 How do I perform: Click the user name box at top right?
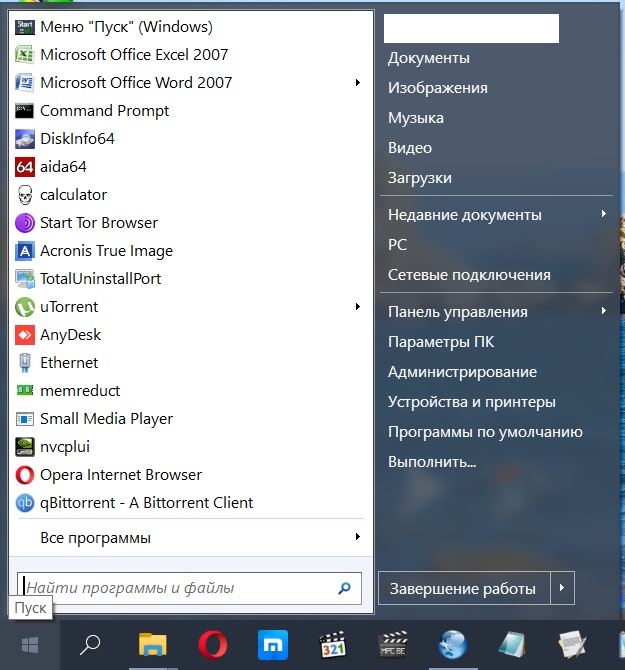471,28
